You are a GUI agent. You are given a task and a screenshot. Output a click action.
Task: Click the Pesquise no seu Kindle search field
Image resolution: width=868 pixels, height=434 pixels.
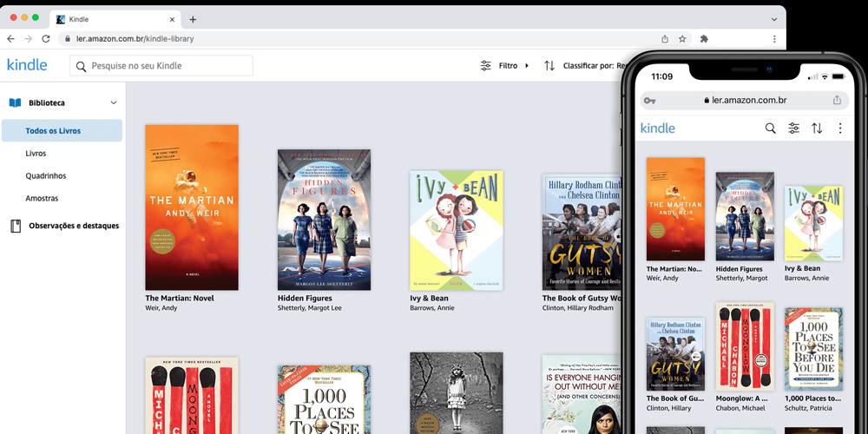coord(162,66)
